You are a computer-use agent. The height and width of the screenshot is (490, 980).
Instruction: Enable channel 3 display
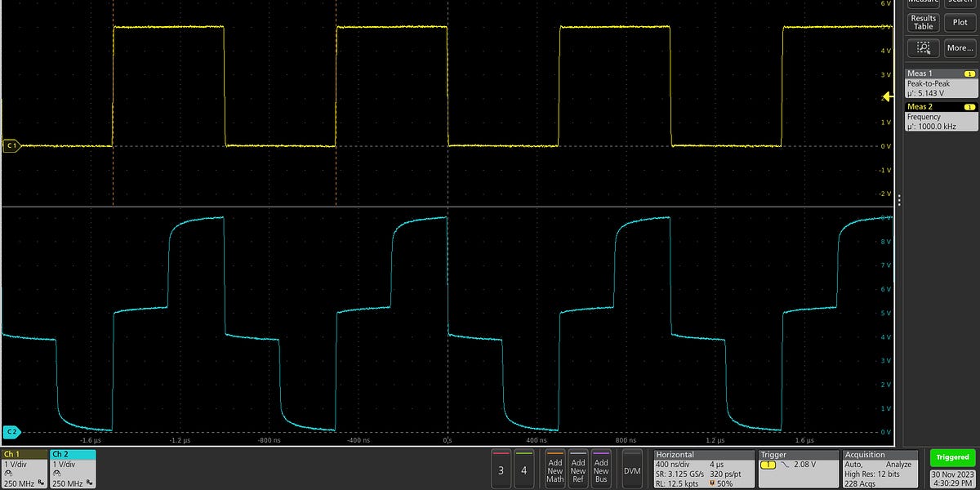point(501,470)
